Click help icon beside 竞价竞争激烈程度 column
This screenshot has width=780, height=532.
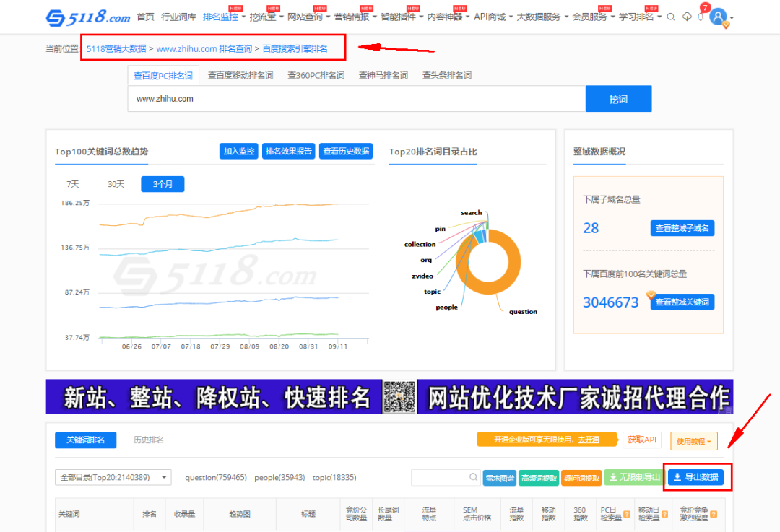point(714,515)
